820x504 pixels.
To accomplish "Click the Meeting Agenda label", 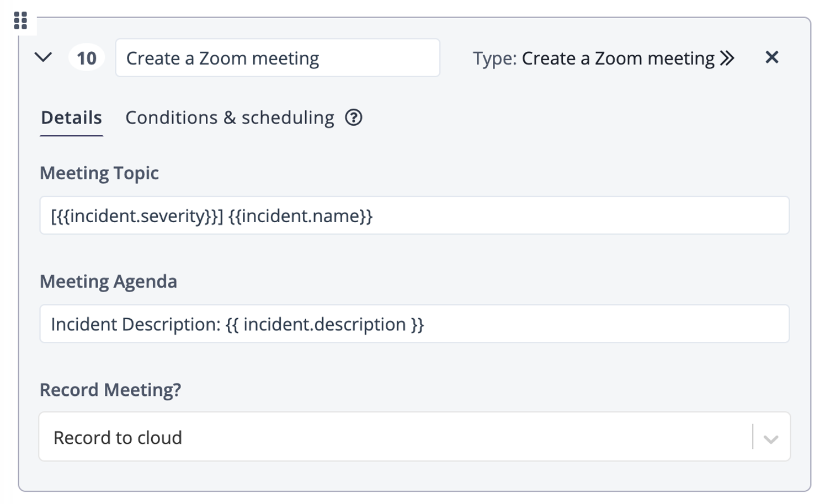I will [108, 282].
